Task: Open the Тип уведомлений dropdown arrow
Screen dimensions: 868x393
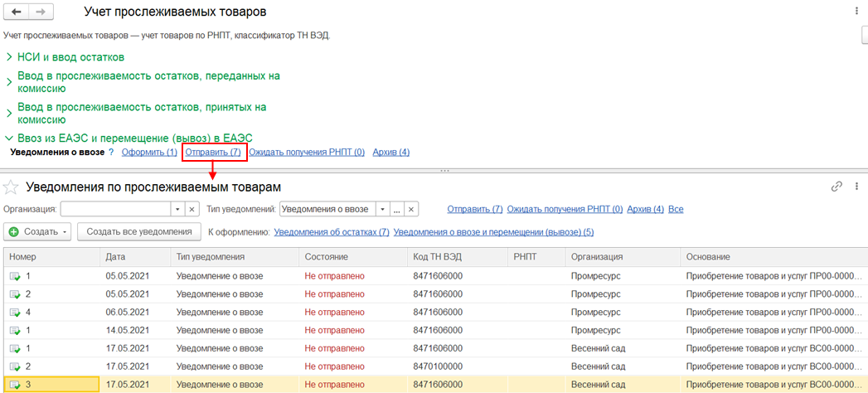Action: pos(384,209)
